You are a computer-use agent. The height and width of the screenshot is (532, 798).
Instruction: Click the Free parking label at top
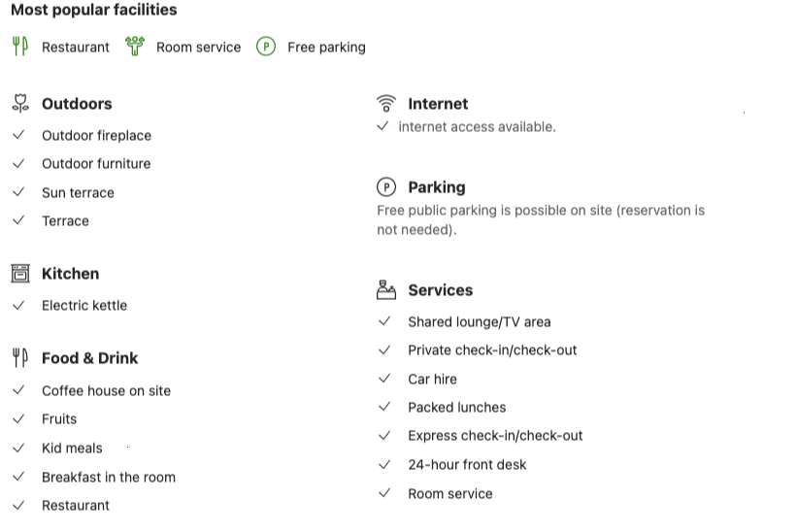327,48
